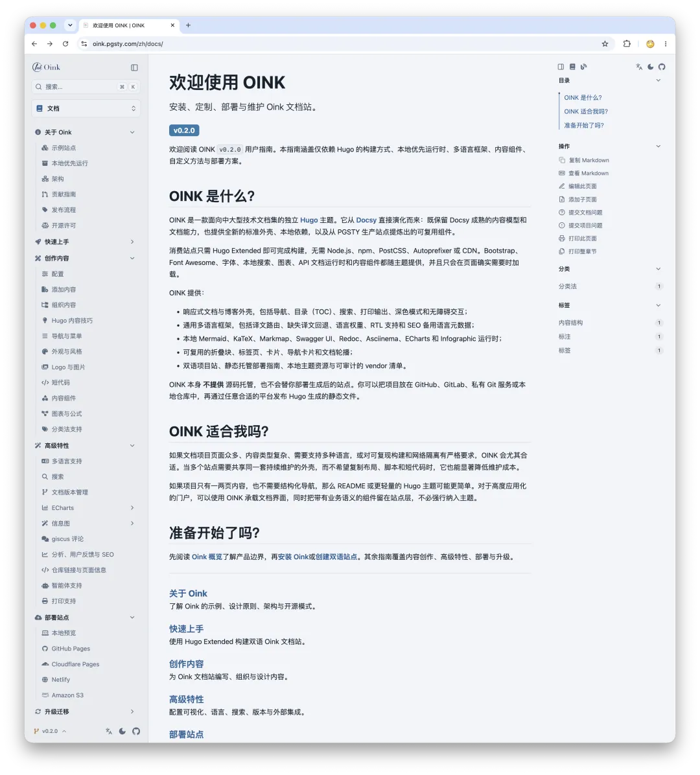Jump to OINK 是什么? in the table of contents

pyautogui.click(x=583, y=98)
